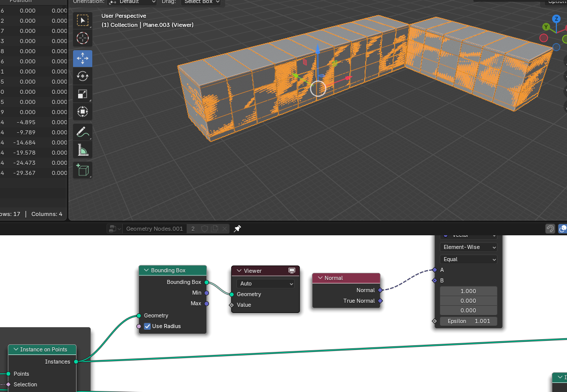This screenshot has width=567, height=392.
Task: Select the Annotate pencil tool
Action: click(83, 132)
